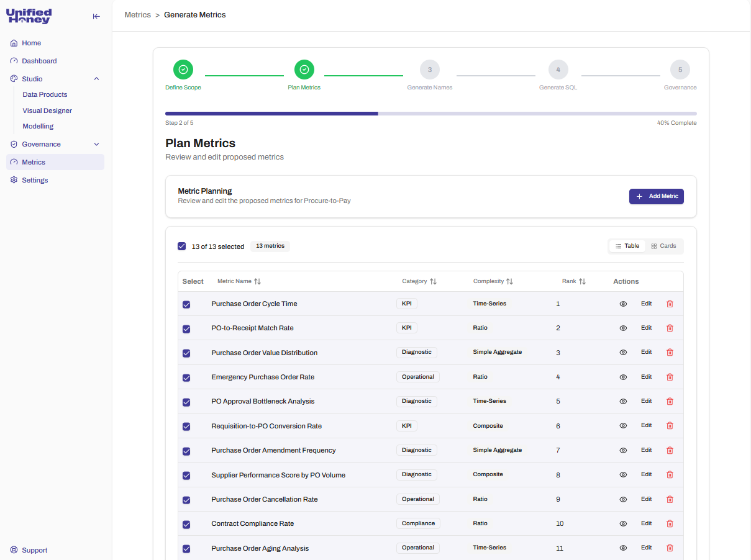The image size is (751, 560).
Task: Open Settings via the gear icon
Action: (x=34, y=179)
